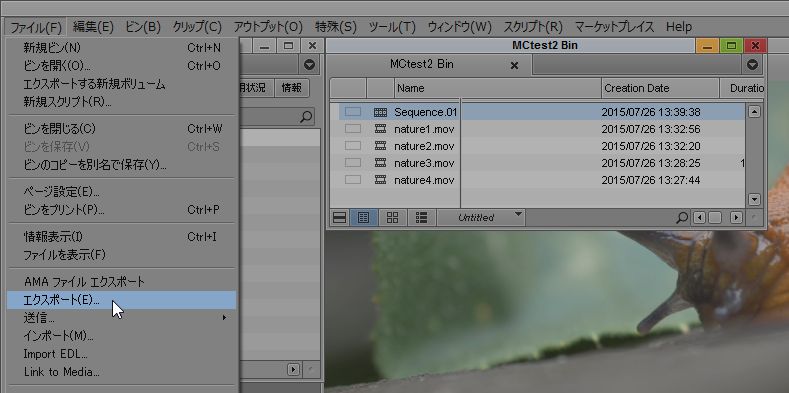Open the アウトプット(O) menu
Viewport: 789px width, 393px height.
pyautogui.click(x=268, y=27)
